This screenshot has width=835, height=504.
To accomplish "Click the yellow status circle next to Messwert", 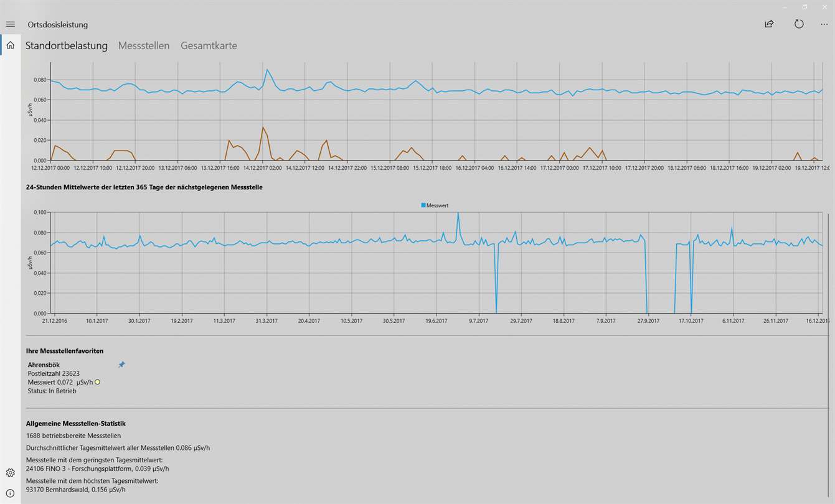I will click(97, 382).
